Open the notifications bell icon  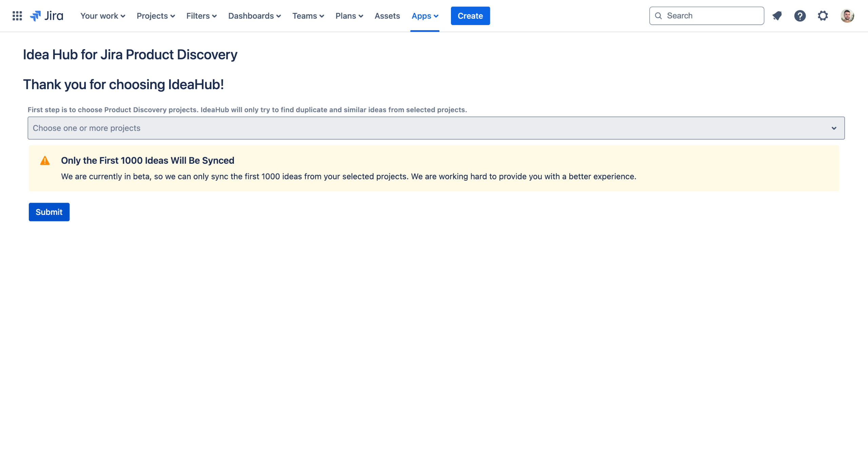click(x=777, y=16)
